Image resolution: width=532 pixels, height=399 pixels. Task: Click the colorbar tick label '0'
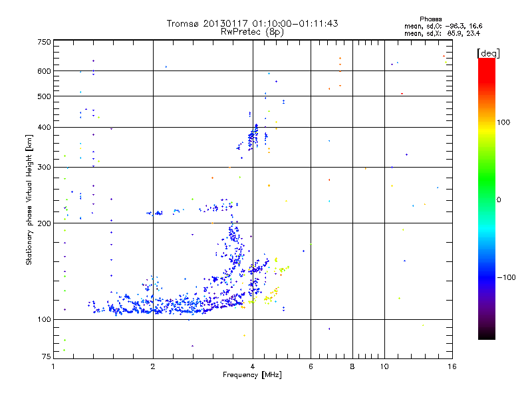pos(499,200)
